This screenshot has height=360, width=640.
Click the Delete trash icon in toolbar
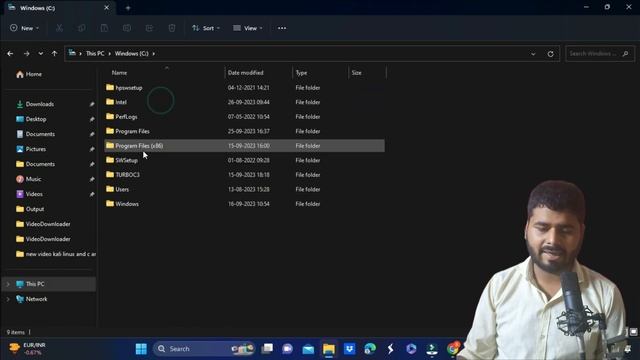[172, 28]
